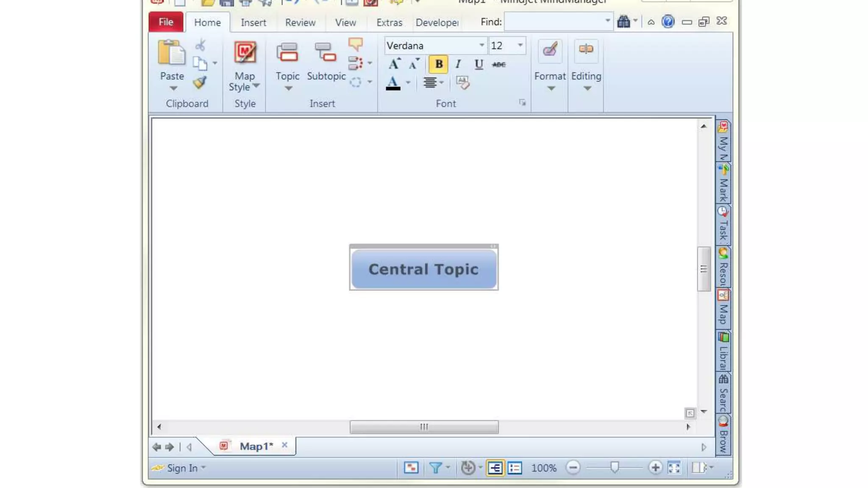Open the File menu
This screenshot has height=488, width=868.
tap(166, 22)
